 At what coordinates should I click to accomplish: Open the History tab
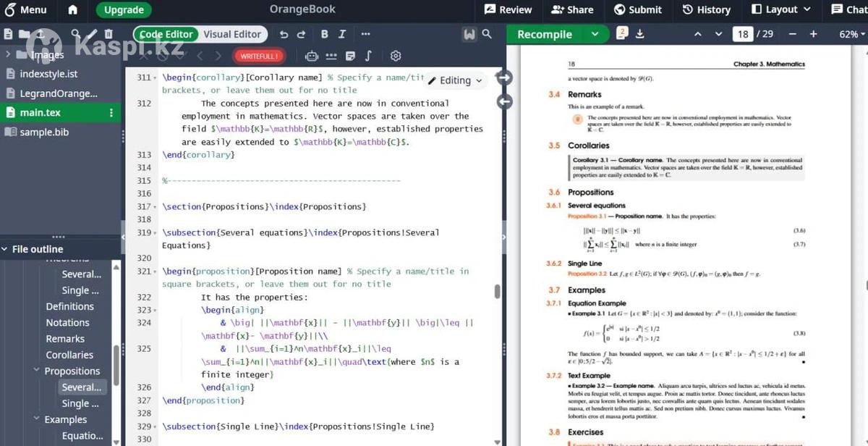(x=706, y=10)
